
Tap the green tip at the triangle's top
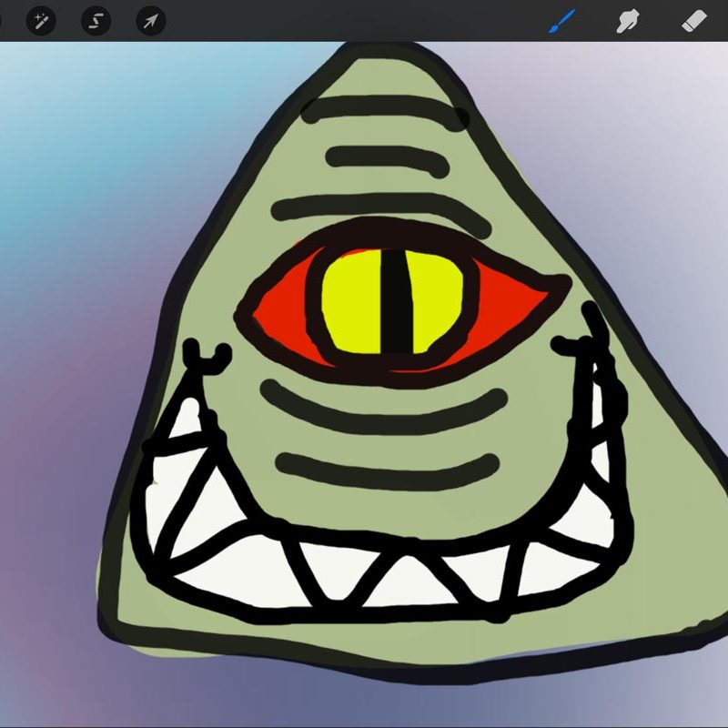(369, 68)
